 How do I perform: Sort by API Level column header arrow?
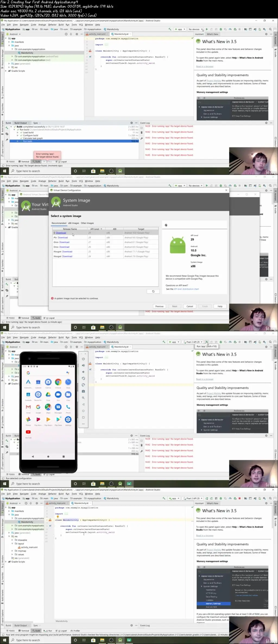pyautogui.click(x=101, y=229)
